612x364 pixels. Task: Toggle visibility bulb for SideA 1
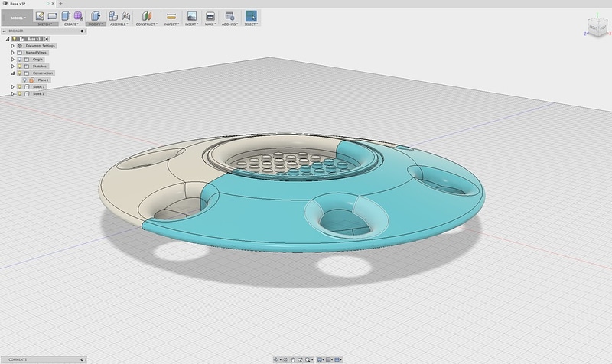(x=20, y=86)
